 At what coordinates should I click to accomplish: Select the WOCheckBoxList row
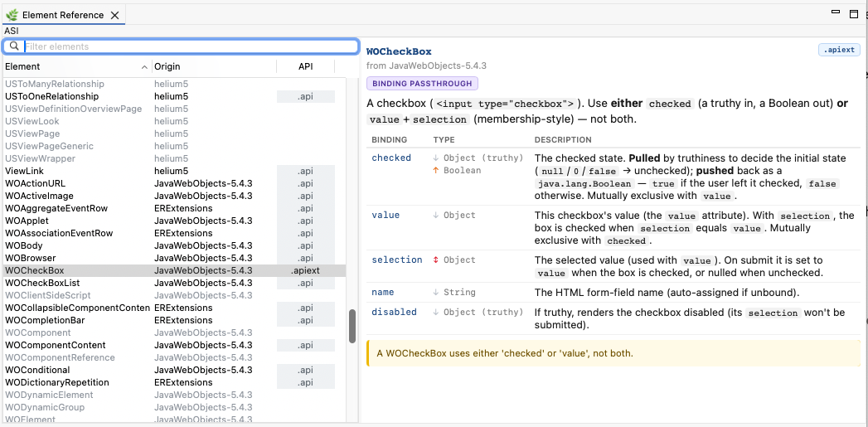click(x=174, y=283)
